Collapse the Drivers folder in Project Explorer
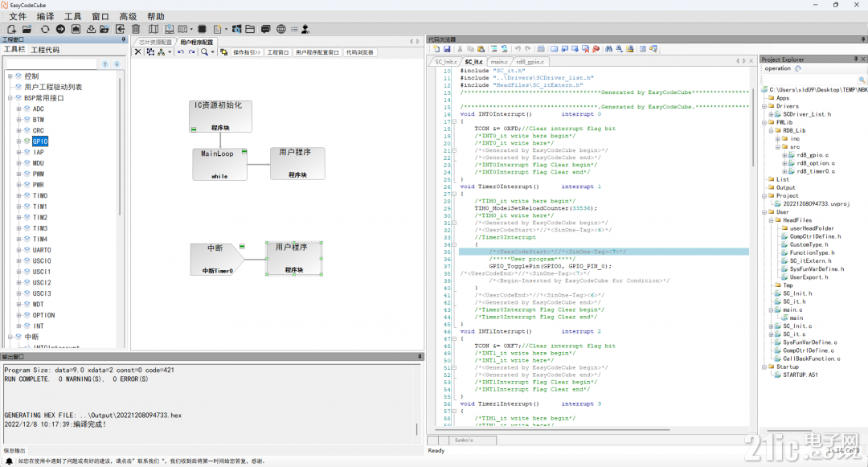868x467 pixels. pos(764,106)
